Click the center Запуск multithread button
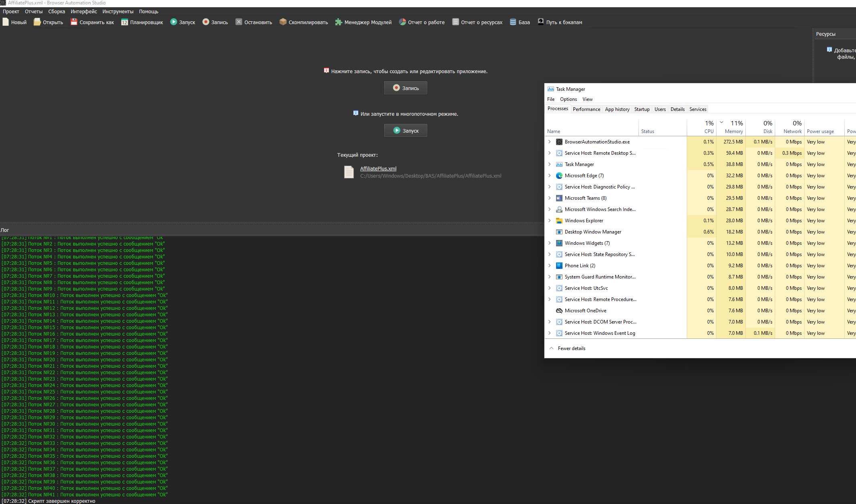Viewport: 856px width, 504px height. pos(405,131)
